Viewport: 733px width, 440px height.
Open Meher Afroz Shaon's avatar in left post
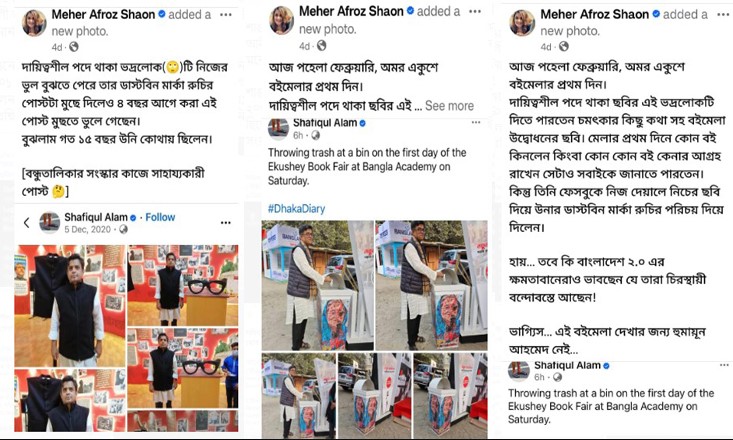[34, 22]
